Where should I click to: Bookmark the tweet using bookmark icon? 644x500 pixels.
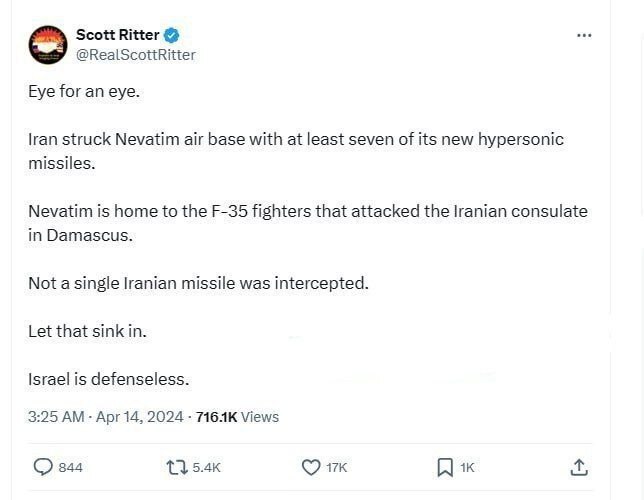(x=445, y=467)
